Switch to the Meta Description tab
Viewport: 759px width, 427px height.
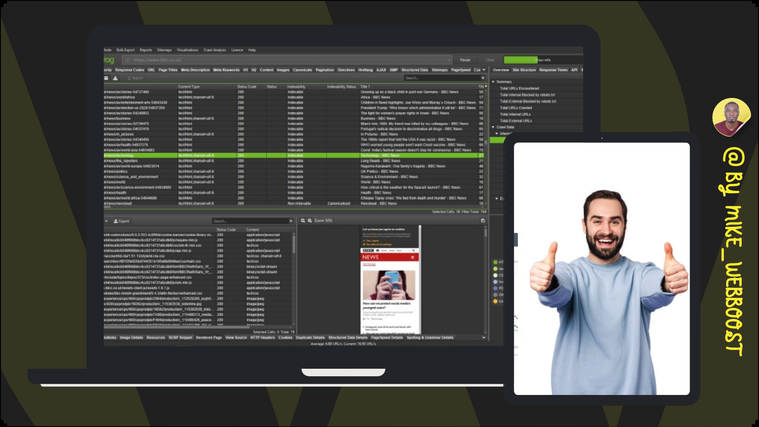195,70
